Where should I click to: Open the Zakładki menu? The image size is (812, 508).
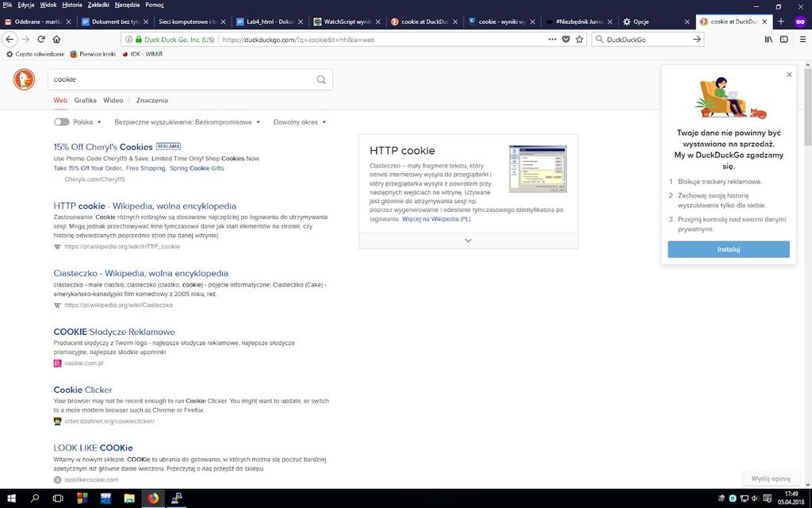(98, 5)
